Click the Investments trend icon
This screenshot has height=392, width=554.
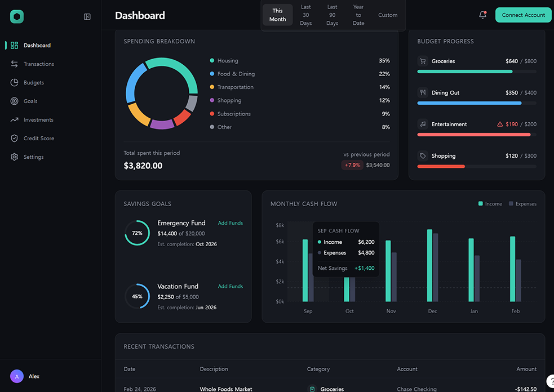(14, 120)
